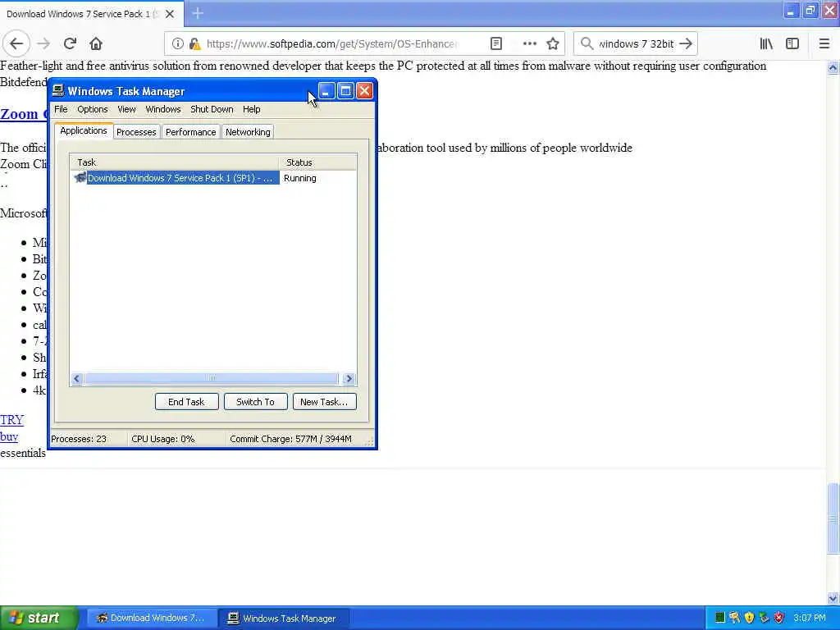Click the New Task... button
The height and width of the screenshot is (630, 840).
[x=324, y=402]
